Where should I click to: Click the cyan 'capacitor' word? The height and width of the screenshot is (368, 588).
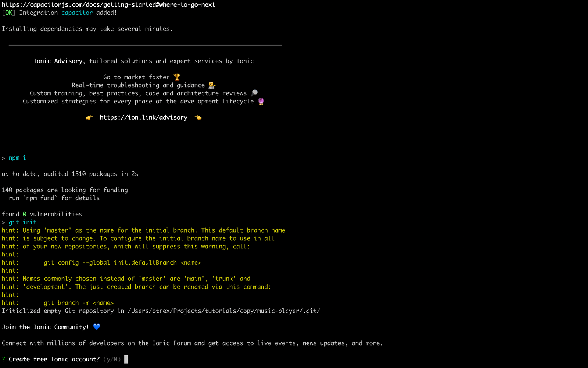(77, 13)
